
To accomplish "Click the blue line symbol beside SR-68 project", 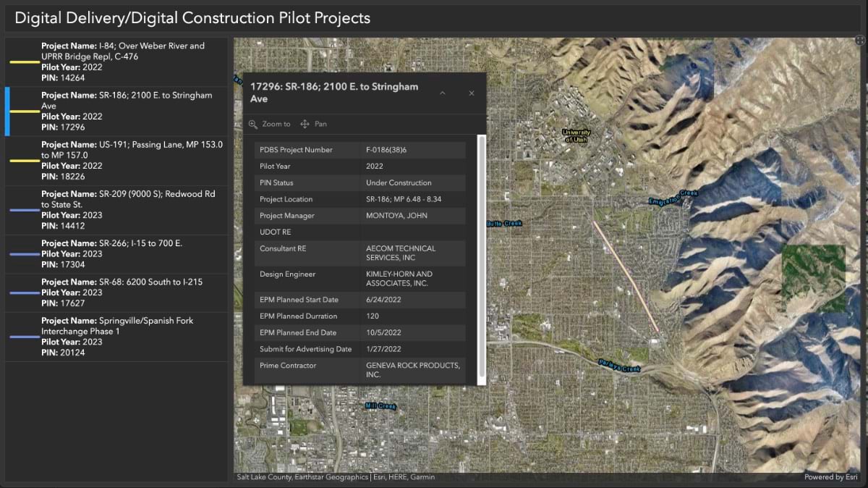I will click(x=24, y=293).
